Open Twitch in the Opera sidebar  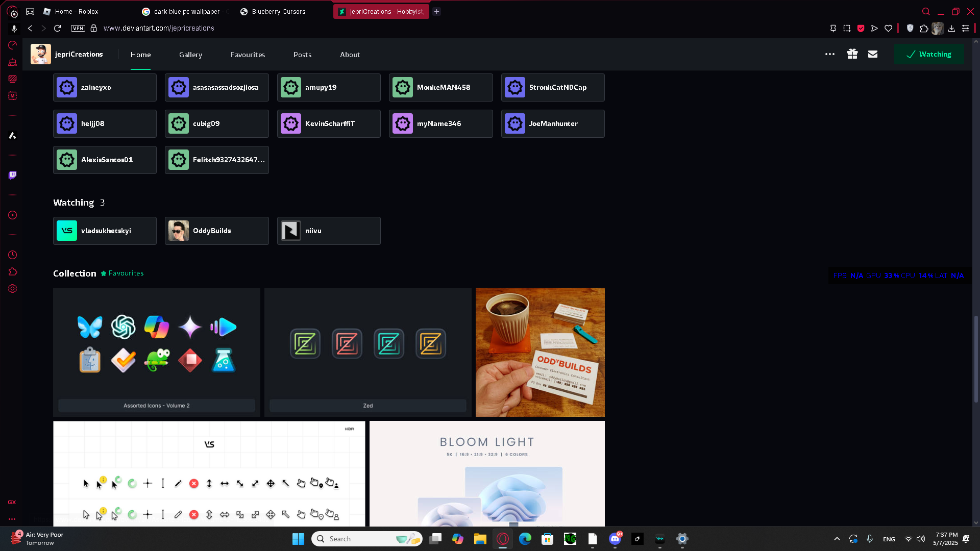pos(13,175)
